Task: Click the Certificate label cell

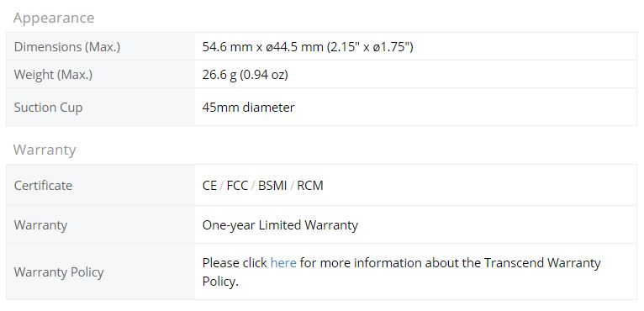Action: pos(101,185)
